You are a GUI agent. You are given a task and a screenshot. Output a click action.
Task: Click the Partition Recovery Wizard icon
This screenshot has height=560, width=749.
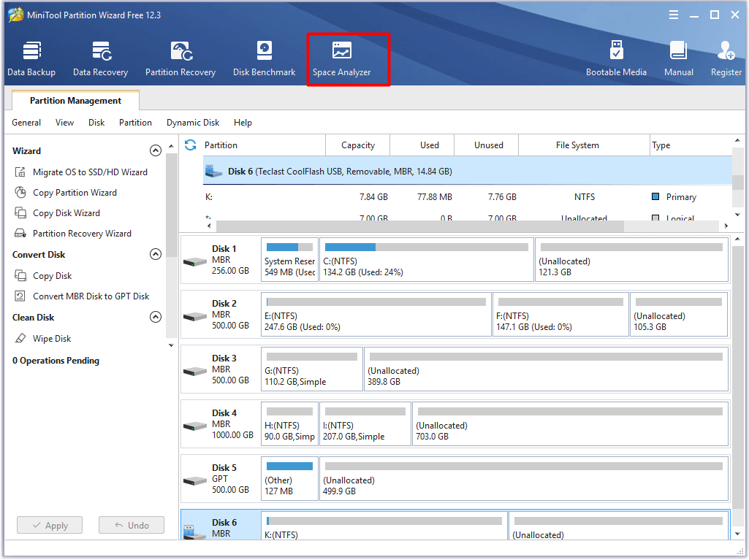pos(20,234)
